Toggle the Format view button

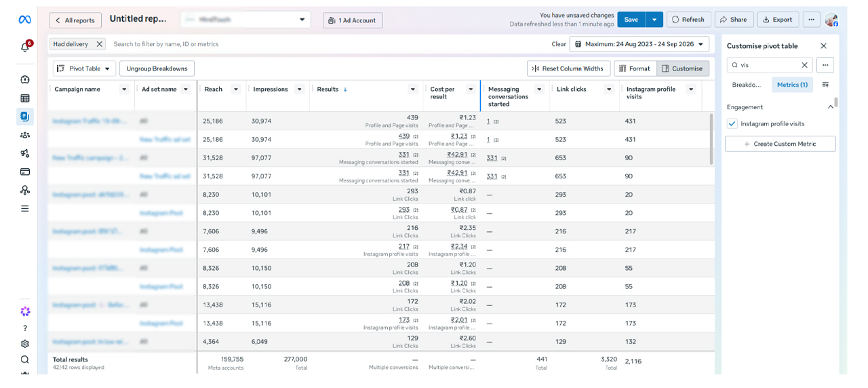(x=635, y=69)
